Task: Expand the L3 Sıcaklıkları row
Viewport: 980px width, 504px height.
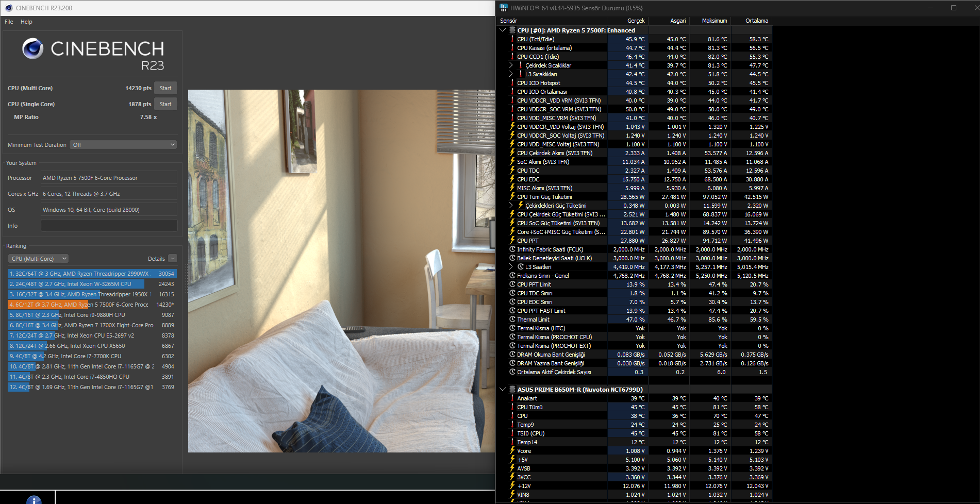Action: 511,74
